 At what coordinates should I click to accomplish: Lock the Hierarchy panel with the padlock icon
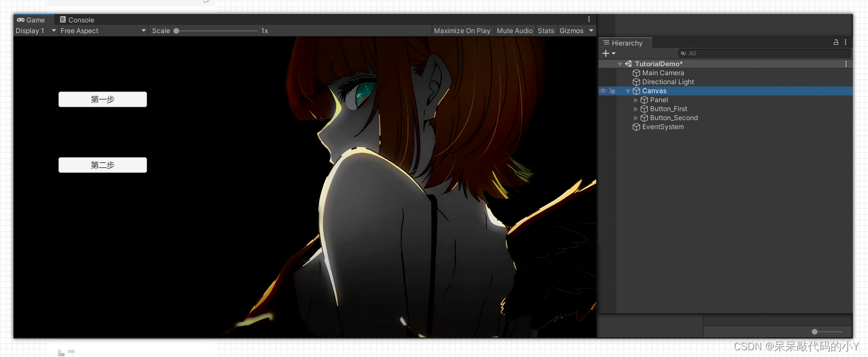pos(836,43)
